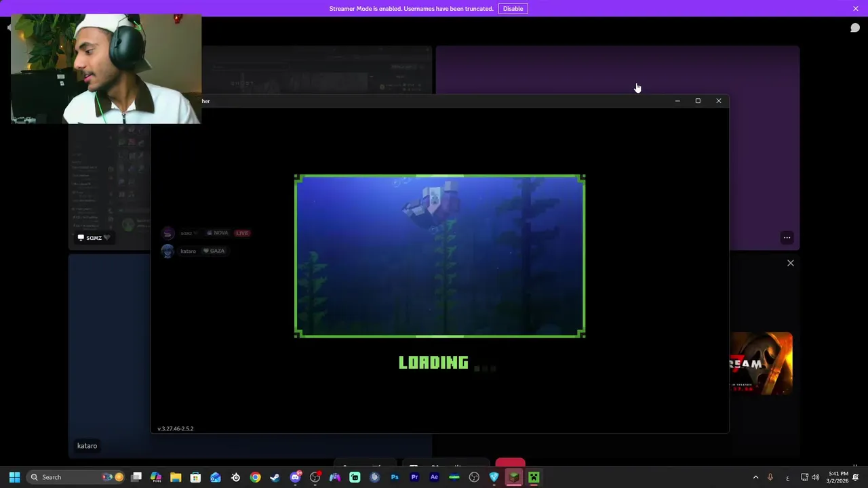Open the Scream 7 thumbnail
Viewport: 868px width, 488px height.
coord(761,363)
